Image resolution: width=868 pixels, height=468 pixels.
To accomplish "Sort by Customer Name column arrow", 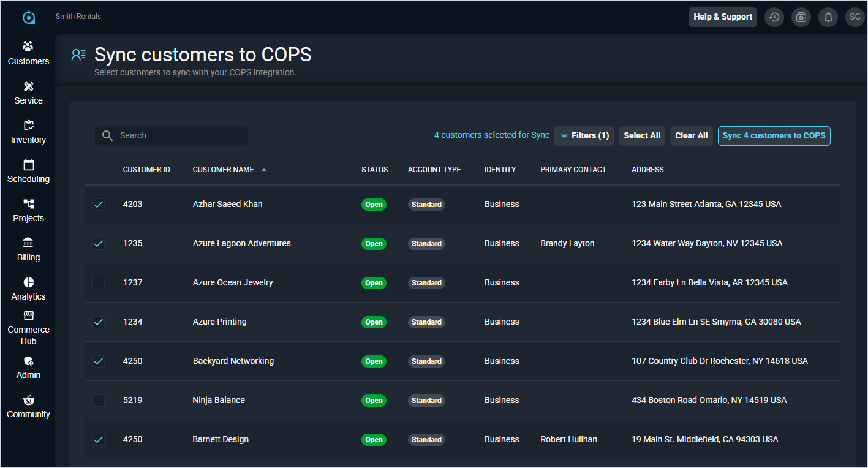I will (x=264, y=170).
